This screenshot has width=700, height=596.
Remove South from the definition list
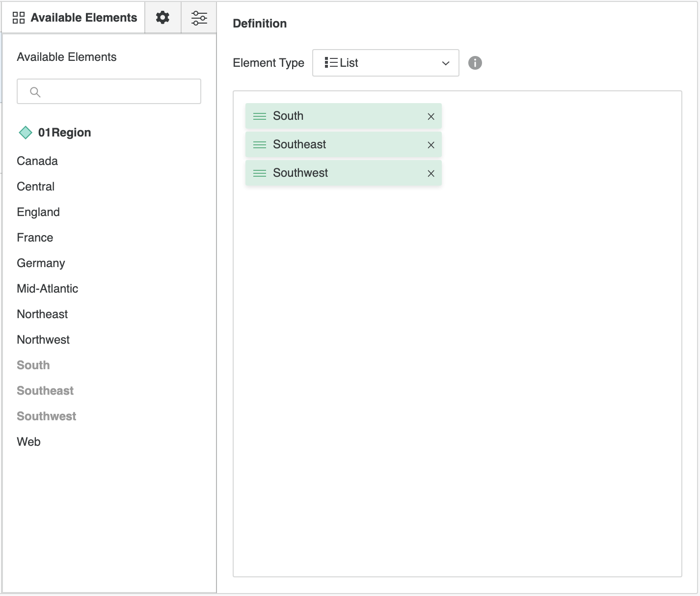click(x=431, y=116)
